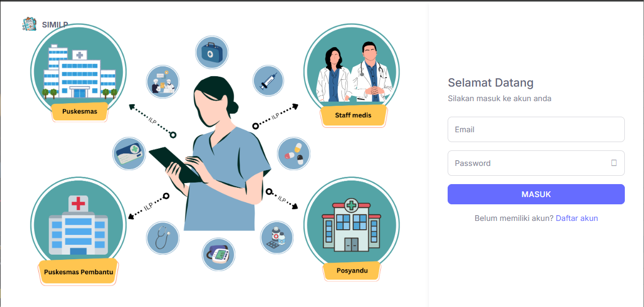Click the Puskesmas yellow label
The width and height of the screenshot is (644, 307).
pyautogui.click(x=80, y=111)
